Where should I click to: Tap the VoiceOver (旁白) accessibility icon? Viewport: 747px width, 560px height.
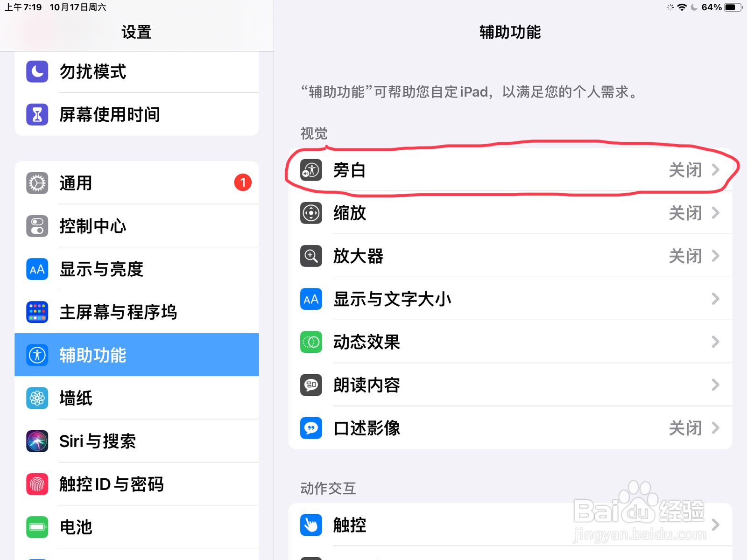point(311,170)
